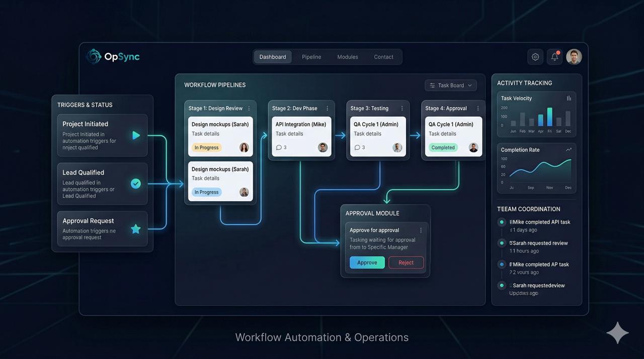Open Stage 1: Design Review options menu

(x=249, y=109)
